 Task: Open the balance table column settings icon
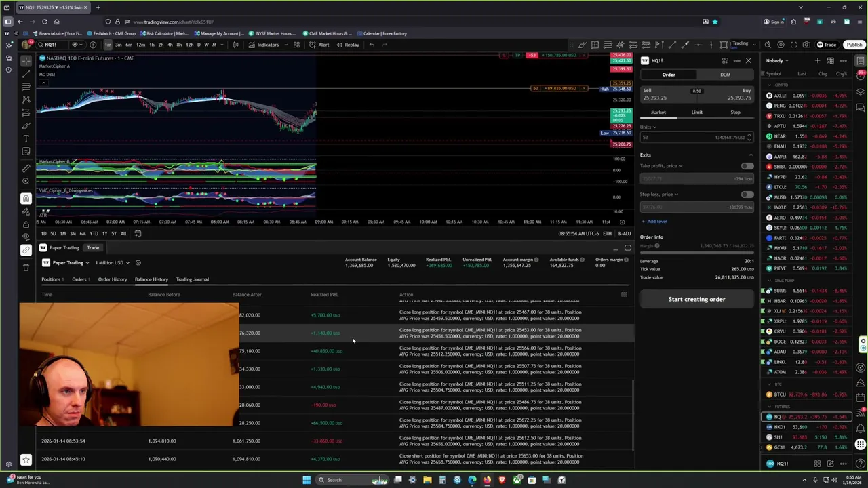(x=624, y=295)
